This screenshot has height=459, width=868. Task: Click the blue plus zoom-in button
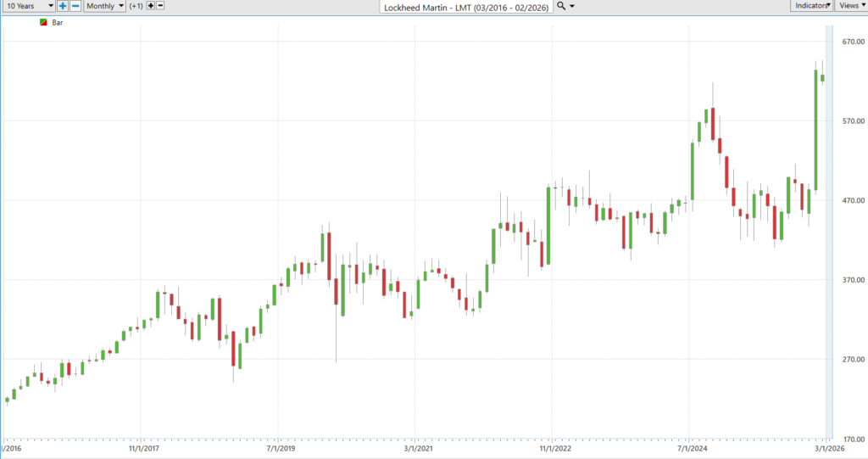click(63, 6)
